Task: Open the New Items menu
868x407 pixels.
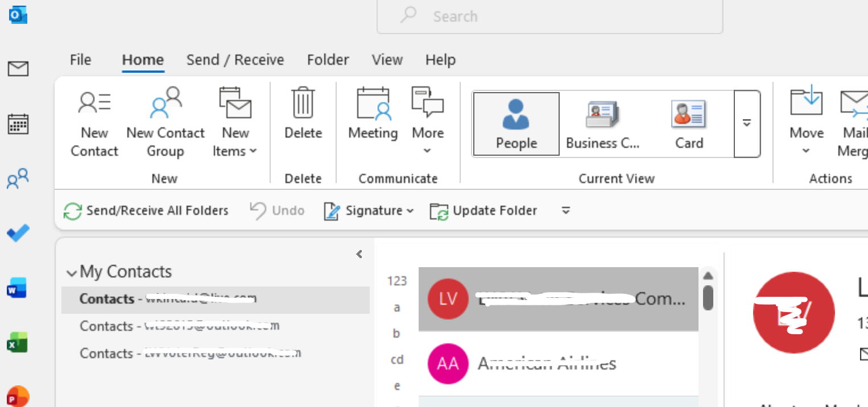Action: [x=235, y=123]
